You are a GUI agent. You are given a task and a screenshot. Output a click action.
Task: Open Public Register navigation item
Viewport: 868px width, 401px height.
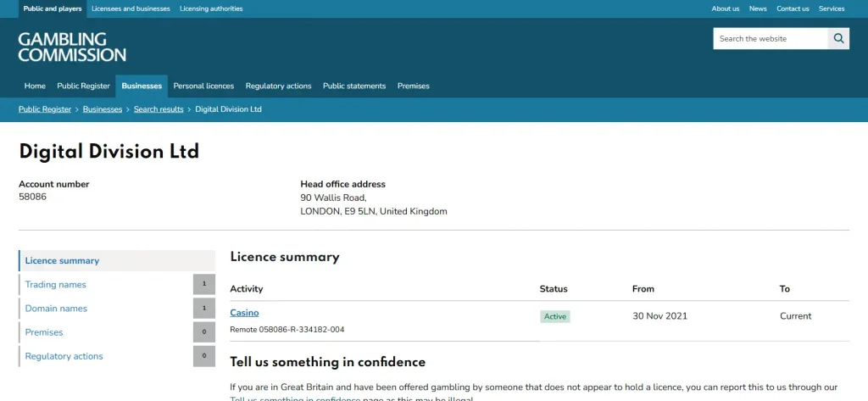click(84, 86)
